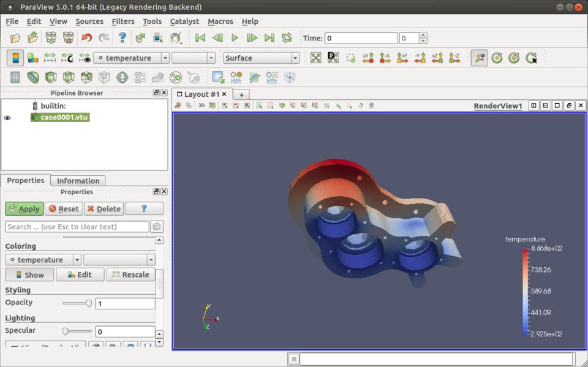
Task: Click the Rescale to data range icon
Action: (50, 58)
